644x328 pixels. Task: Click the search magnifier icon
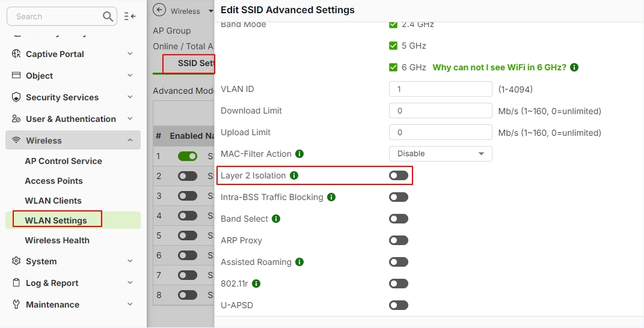[x=108, y=16]
